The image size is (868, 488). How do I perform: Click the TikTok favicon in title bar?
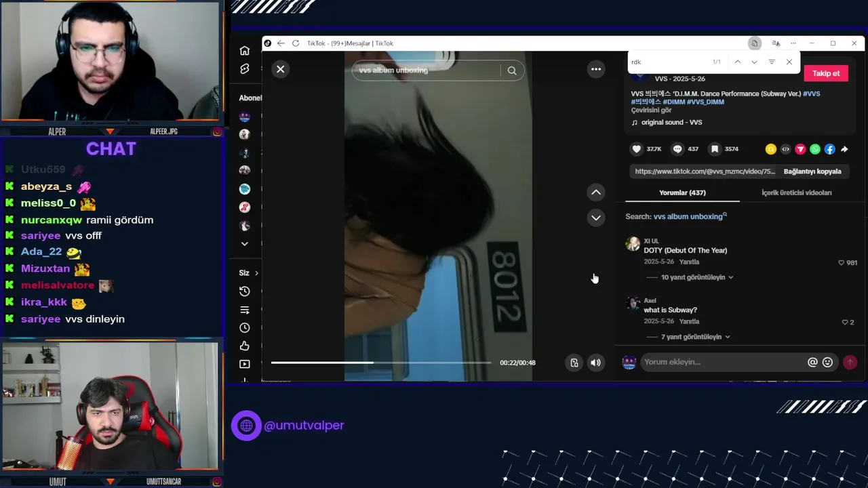click(x=268, y=43)
